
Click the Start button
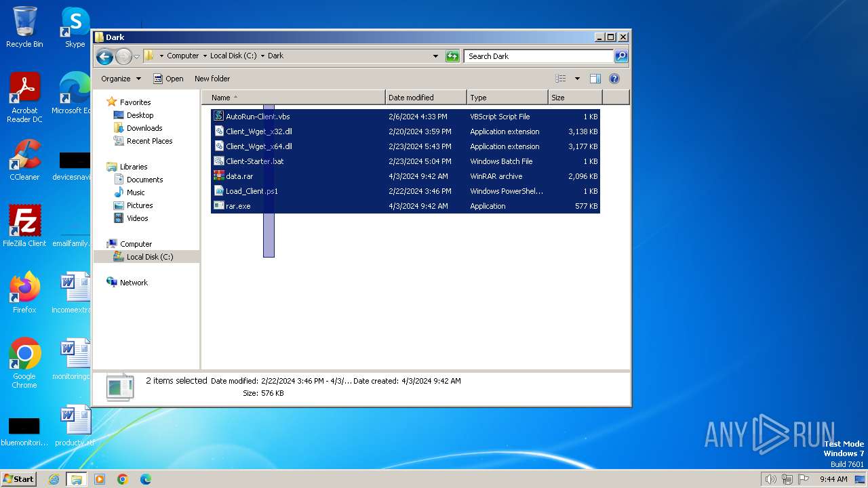click(18, 479)
